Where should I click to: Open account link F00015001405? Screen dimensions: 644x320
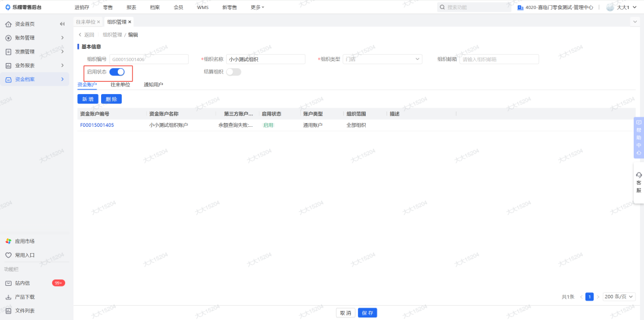click(97, 126)
